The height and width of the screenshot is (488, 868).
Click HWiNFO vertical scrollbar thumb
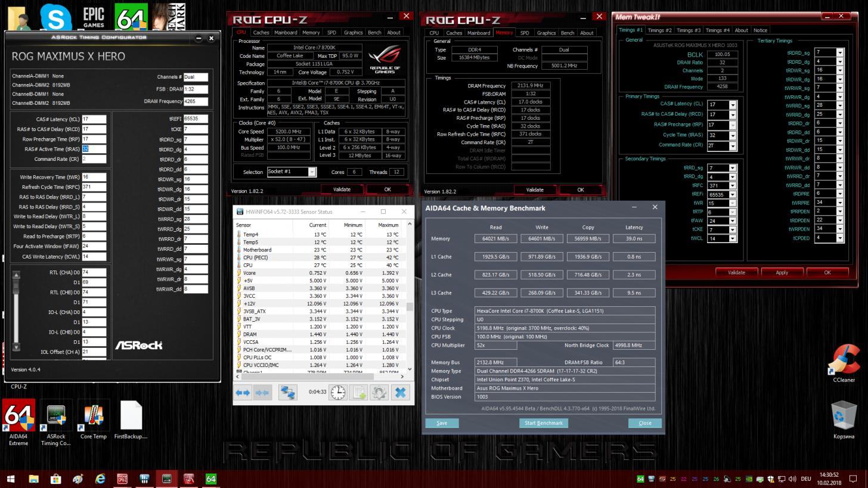[x=410, y=307]
